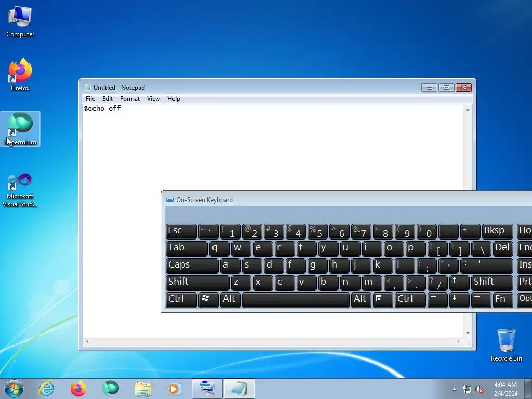Click the 'a' key on On-Screen Keyboard
The height and width of the screenshot is (399, 532).
[230, 265]
